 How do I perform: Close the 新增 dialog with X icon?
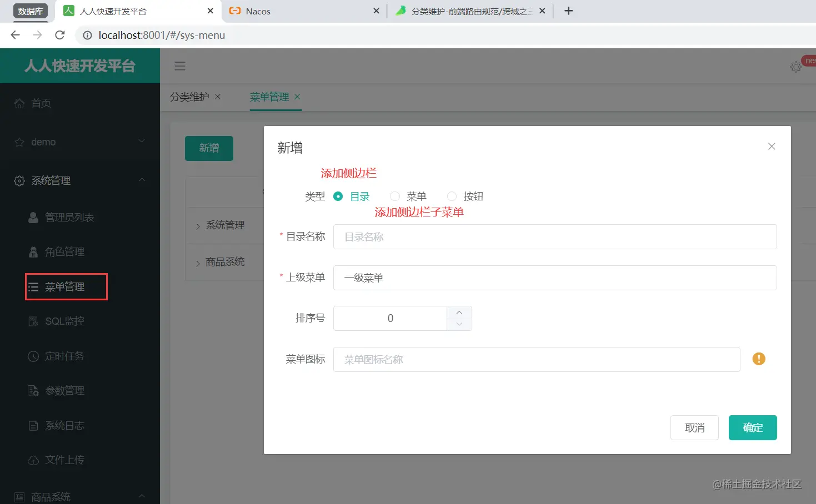click(x=772, y=147)
